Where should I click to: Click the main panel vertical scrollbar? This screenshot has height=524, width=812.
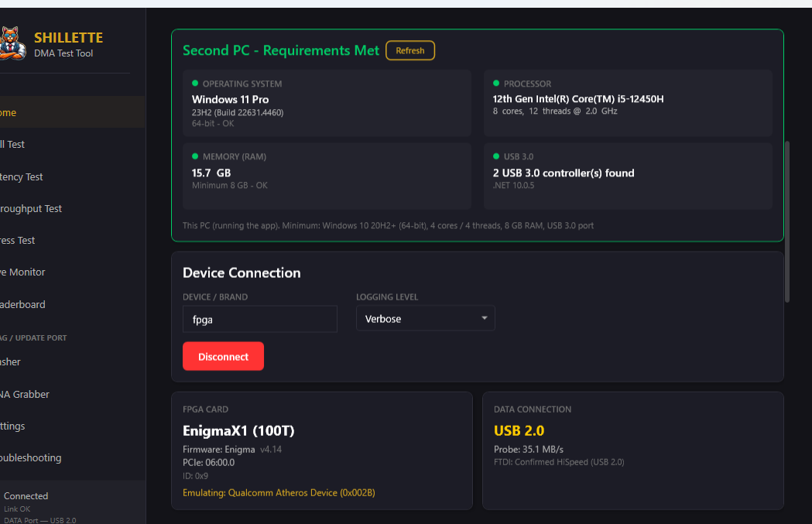[787, 221]
